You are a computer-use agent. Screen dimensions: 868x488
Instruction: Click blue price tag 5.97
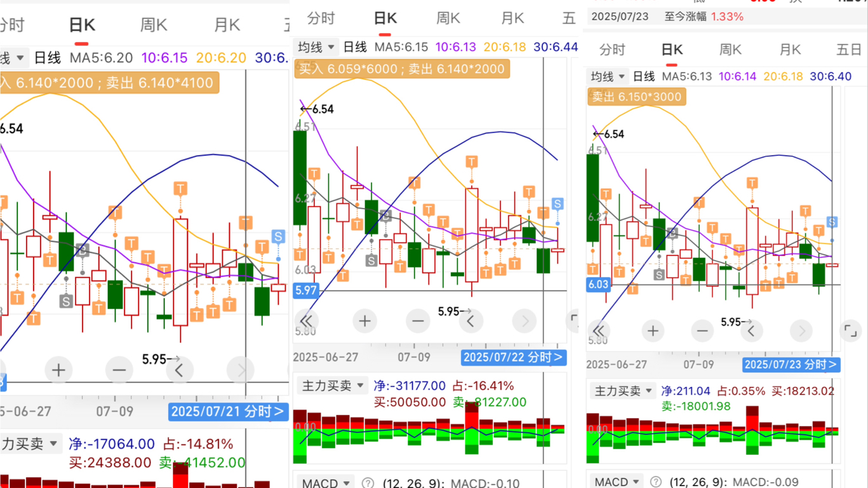(305, 290)
